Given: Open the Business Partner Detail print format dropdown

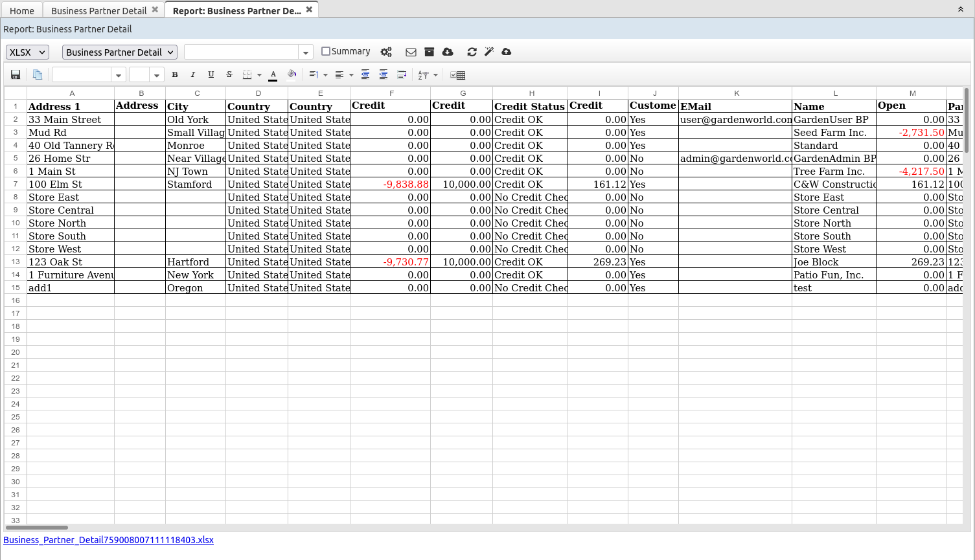Looking at the screenshot, I should [120, 52].
